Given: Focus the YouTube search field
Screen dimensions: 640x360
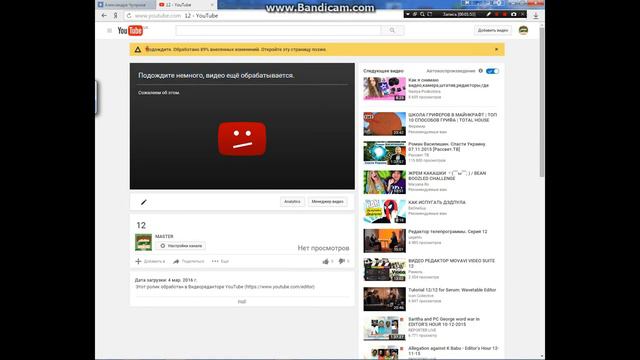Looking at the screenshot, I should [278, 30].
